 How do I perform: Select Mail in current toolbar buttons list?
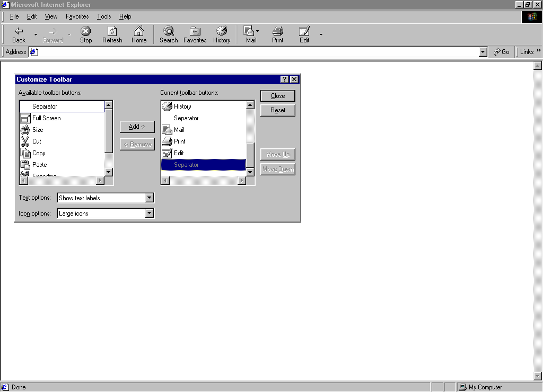click(x=204, y=130)
